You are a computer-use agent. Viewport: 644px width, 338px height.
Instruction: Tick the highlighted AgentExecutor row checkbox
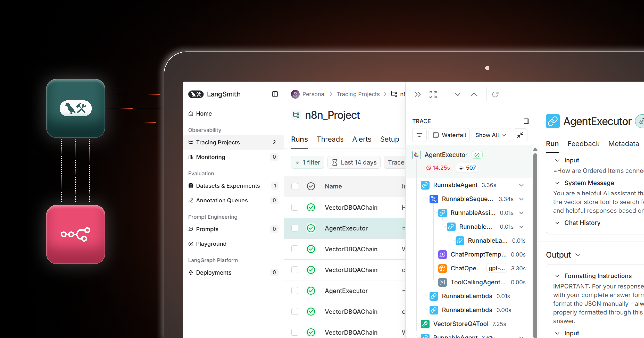coord(295,228)
